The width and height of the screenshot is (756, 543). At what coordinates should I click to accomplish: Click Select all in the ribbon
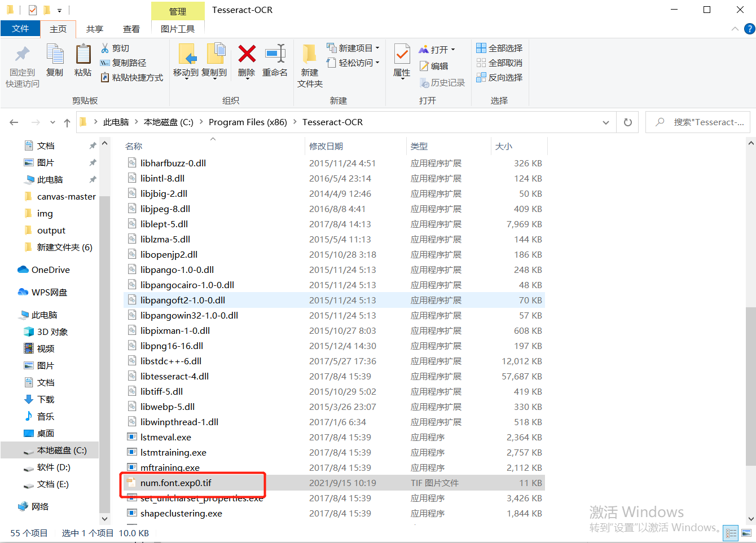pos(499,48)
